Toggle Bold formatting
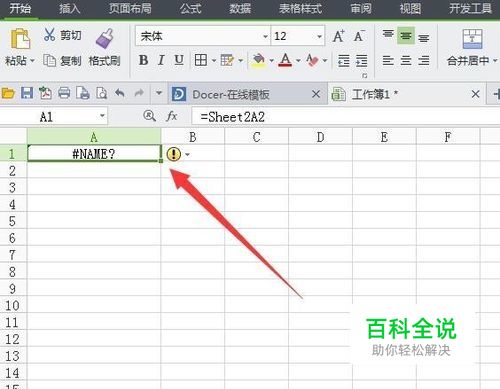Screen dimensions: 500x389 tap(143, 60)
